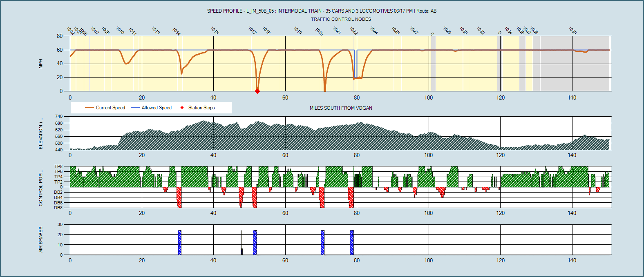The height and width of the screenshot is (277, 644).
Task: Click the Allowed Speed blue legend line icon
Action: (135, 108)
